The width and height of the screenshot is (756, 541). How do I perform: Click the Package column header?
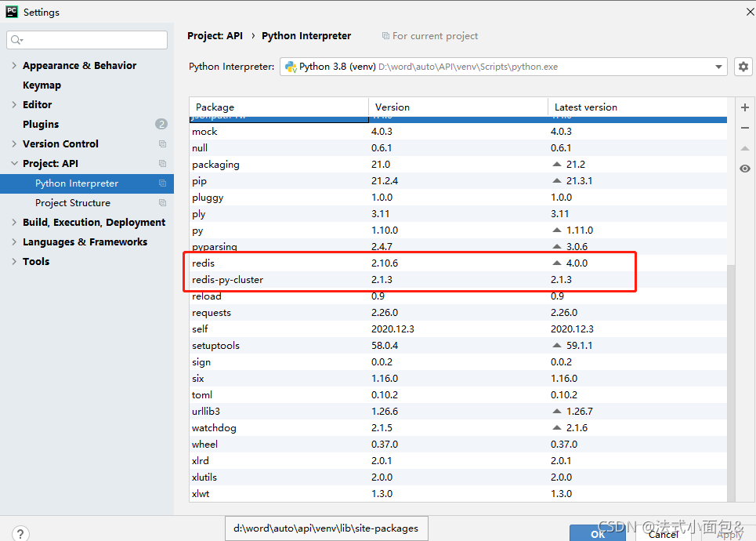[x=279, y=107]
